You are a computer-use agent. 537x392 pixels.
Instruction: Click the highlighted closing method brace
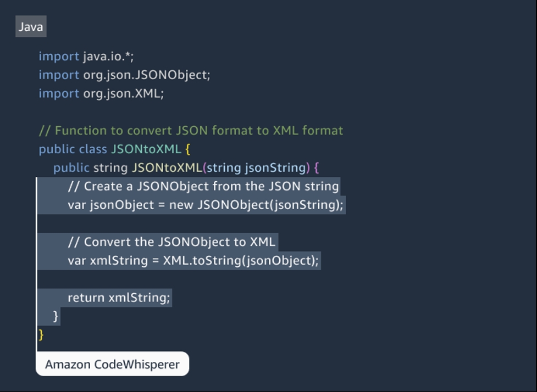click(56, 316)
